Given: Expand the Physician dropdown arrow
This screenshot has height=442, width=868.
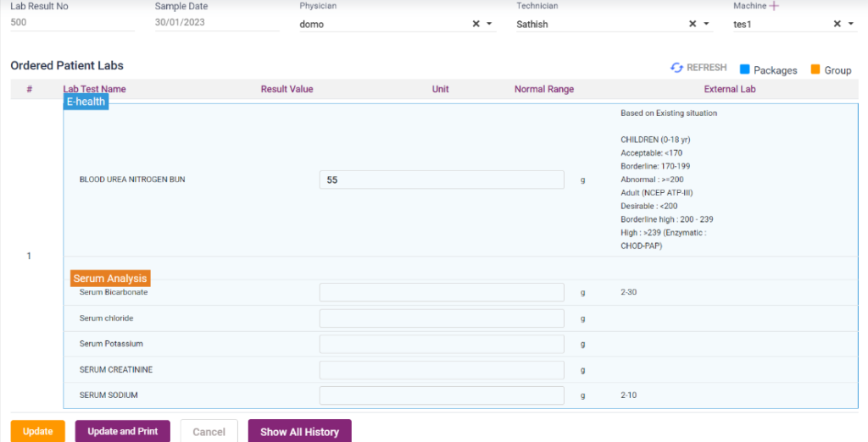Looking at the screenshot, I should click(x=489, y=25).
